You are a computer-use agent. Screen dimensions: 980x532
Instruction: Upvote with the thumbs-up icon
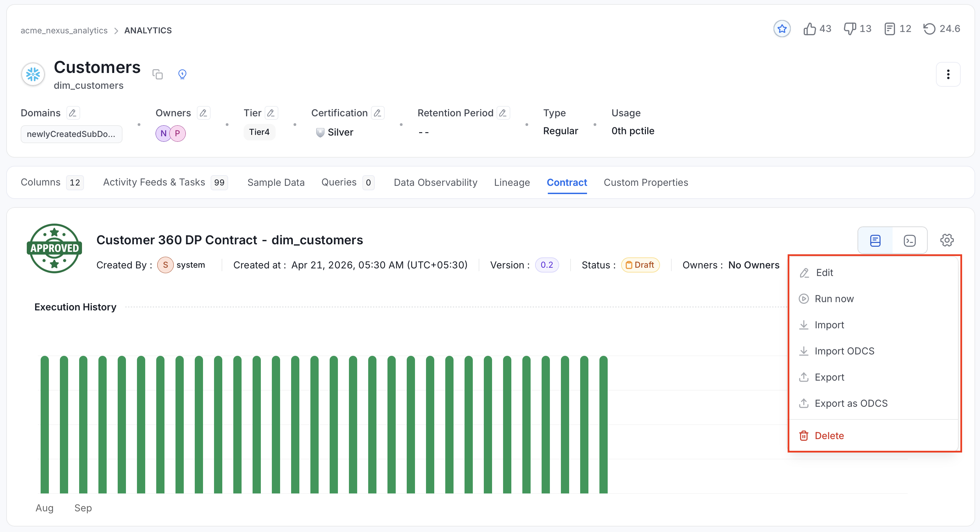click(810, 29)
